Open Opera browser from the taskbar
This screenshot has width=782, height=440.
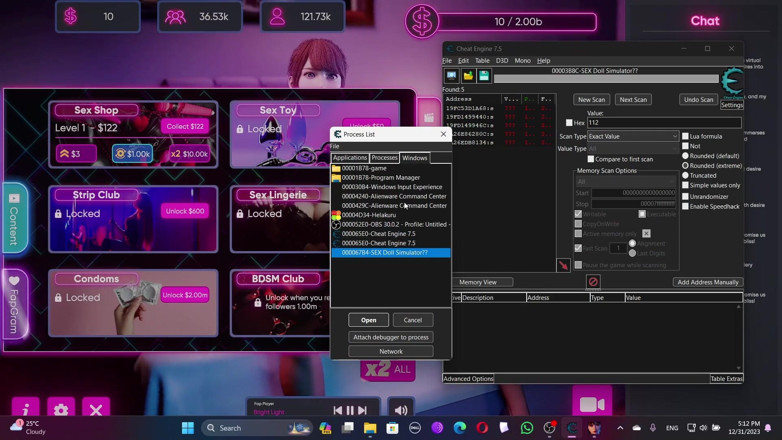482,428
